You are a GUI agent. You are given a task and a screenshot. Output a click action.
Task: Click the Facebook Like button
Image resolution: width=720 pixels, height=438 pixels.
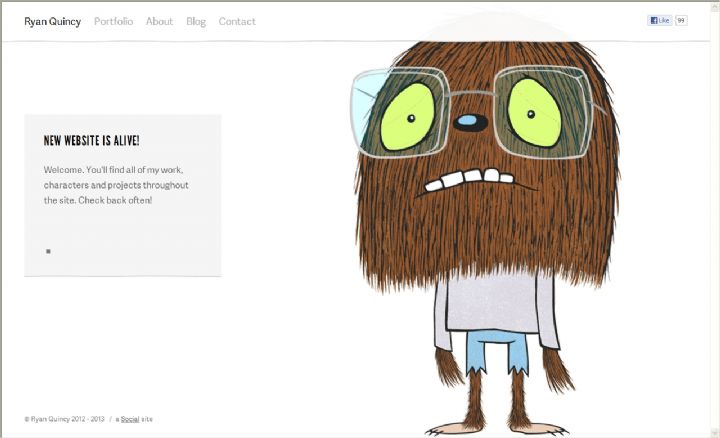pos(660,20)
